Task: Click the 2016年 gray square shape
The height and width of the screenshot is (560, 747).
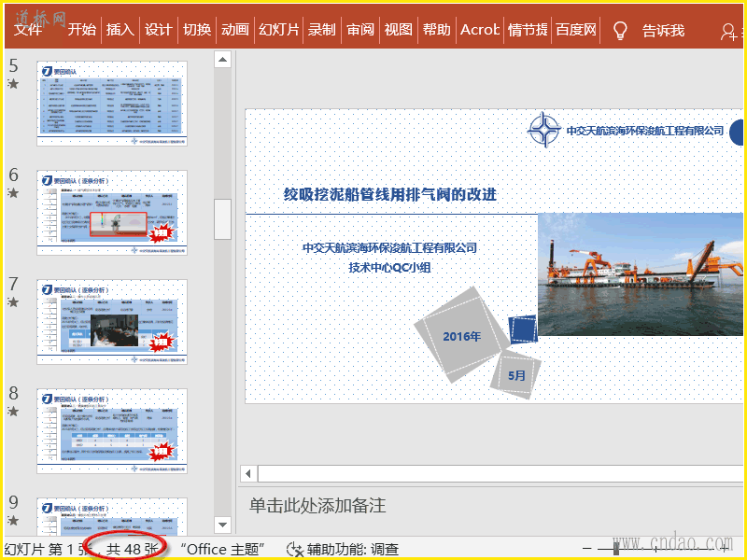Action: (460, 335)
